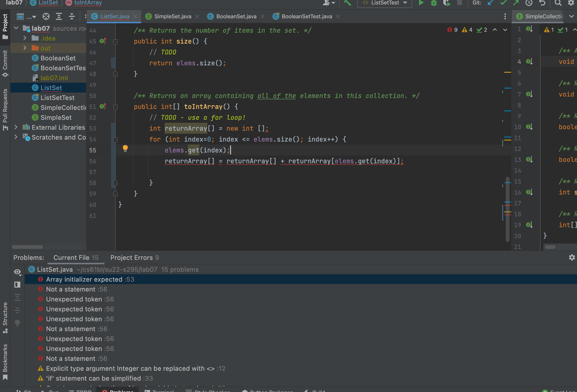Switch to SimpleSet.java tab
The width and height of the screenshot is (577, 392).
click(x=173, y=16)
